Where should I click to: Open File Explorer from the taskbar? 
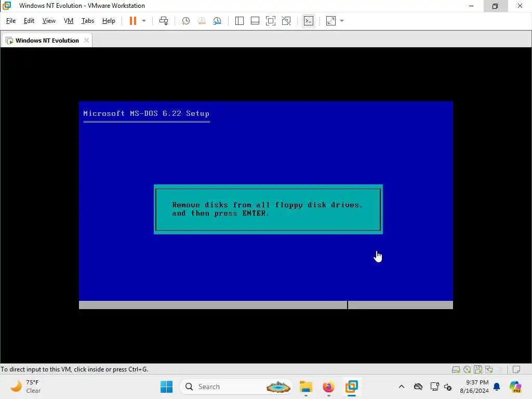(305, 387)
